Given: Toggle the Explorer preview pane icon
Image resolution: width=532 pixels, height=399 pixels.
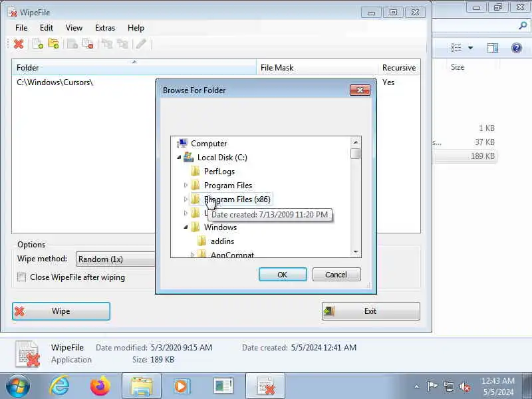Looking at the screenshot, I should (493, 48).
